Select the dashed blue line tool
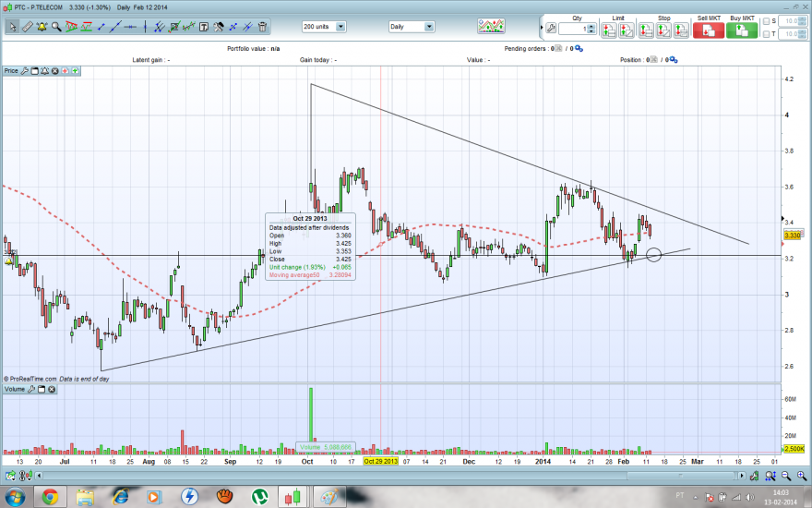The width and height of the screenshot is (812, 508). 233,27
